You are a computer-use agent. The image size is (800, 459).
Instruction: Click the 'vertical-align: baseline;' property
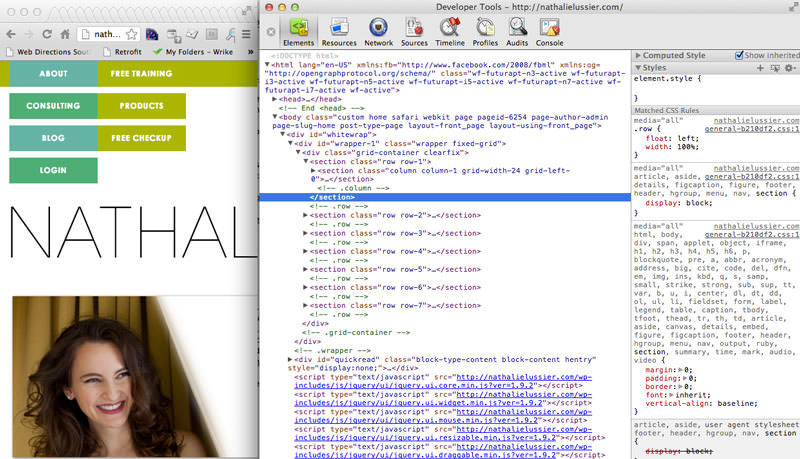coord(702,403)
